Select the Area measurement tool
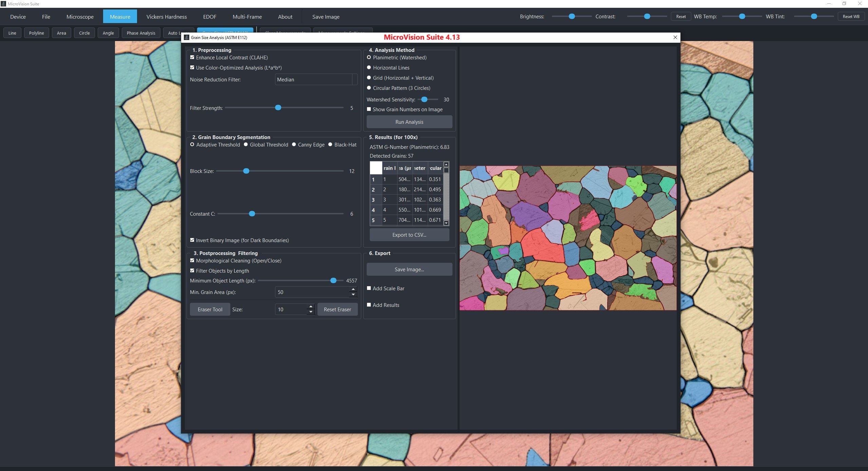The height and width of the screenshot is (471, 868). 61,33
